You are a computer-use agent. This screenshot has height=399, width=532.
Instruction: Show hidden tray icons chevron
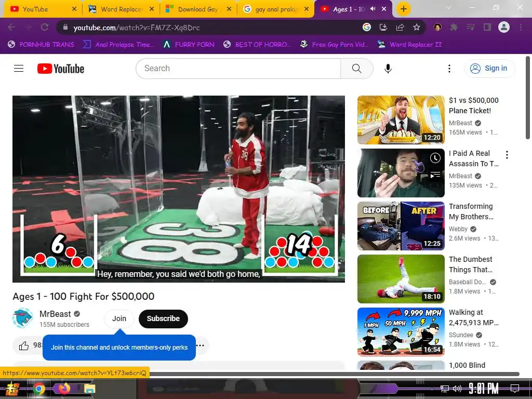tap(432, 389)
